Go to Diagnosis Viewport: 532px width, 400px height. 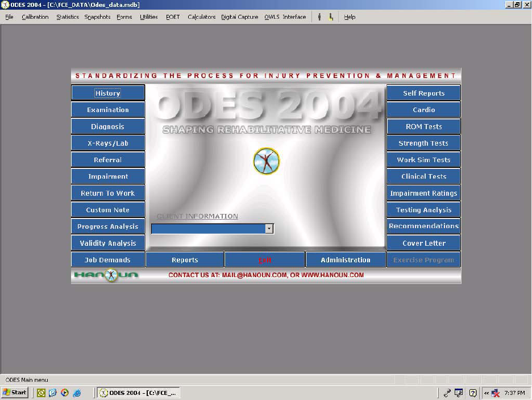coord(108,126)
